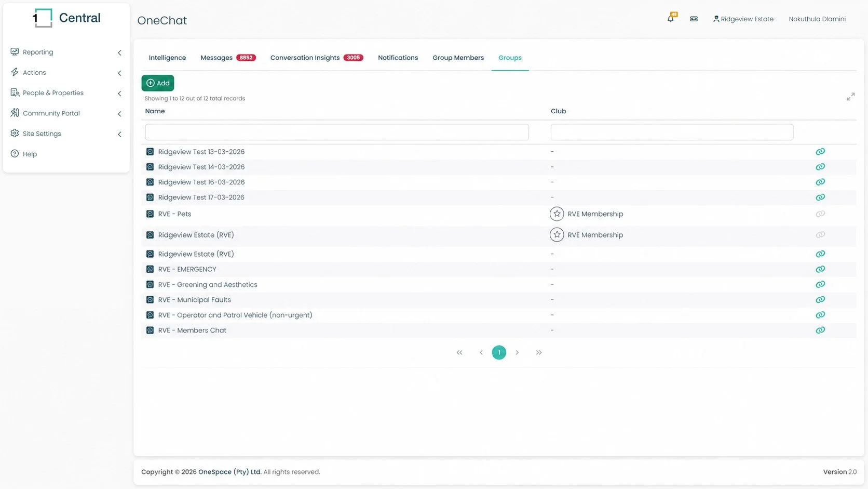The image size is (868, 489).
Task: Focus the Club filter input field
Action: point(672,132)
